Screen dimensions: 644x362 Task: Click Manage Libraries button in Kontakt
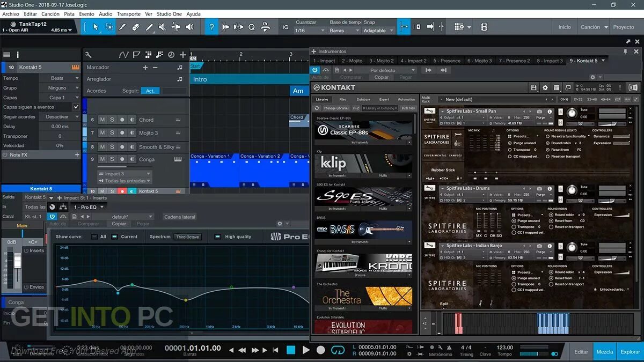(x=336, y=108)
